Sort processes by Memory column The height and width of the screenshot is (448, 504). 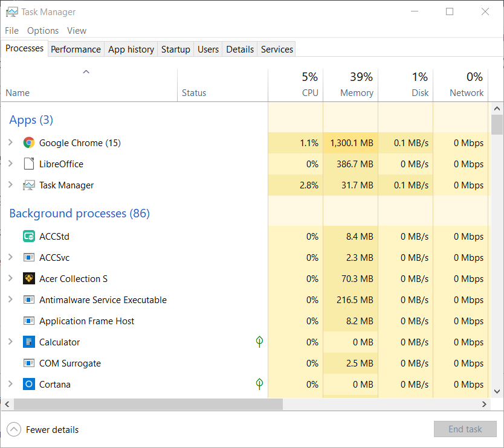(351, 85)
